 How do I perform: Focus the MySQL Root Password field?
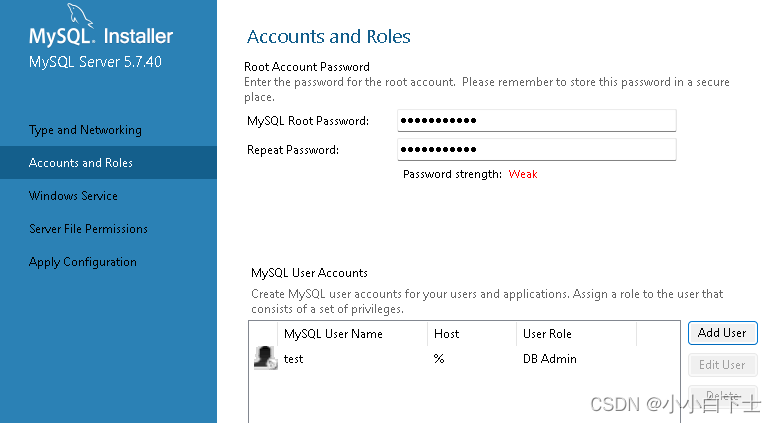click(537, 120)
